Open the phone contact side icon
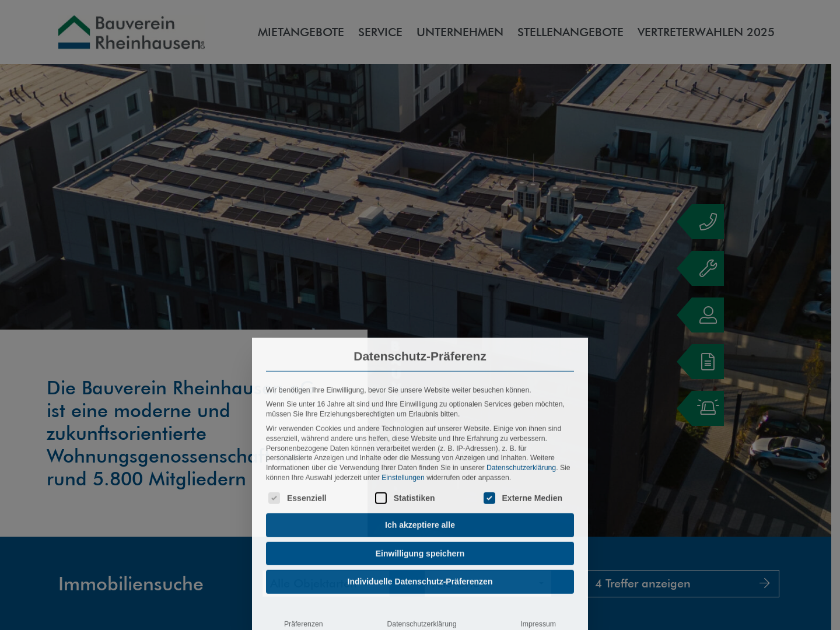840x630 pixels. [701, 222]
